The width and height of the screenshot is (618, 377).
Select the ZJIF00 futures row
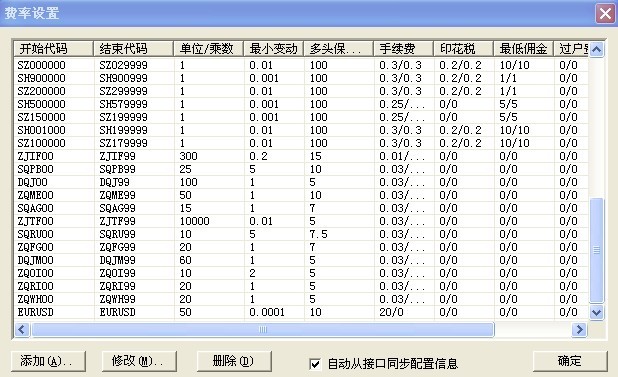click(x=302, y=156)
